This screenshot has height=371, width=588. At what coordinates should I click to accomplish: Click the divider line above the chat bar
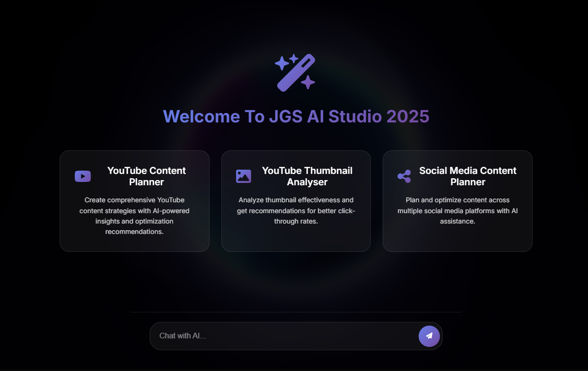tap(296, 312)
